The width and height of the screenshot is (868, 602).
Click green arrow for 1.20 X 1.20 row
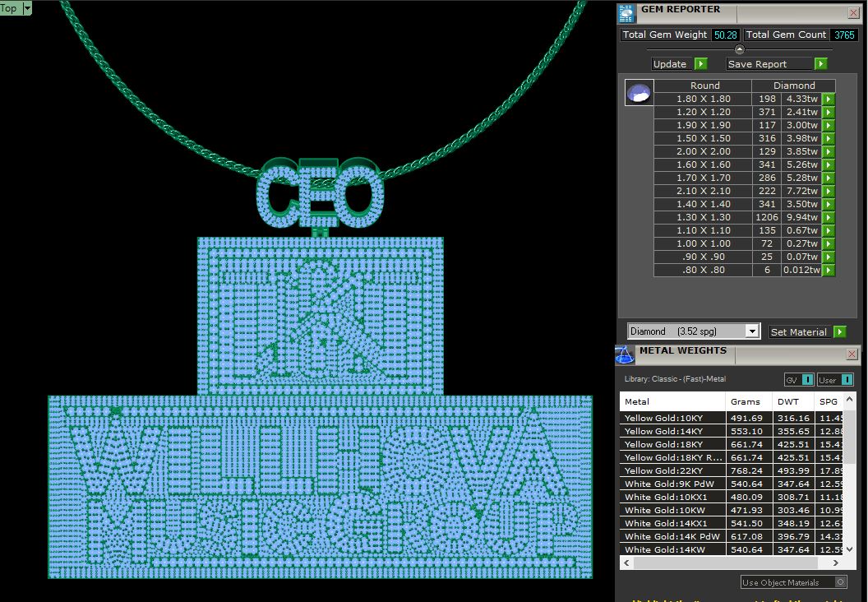829,112
